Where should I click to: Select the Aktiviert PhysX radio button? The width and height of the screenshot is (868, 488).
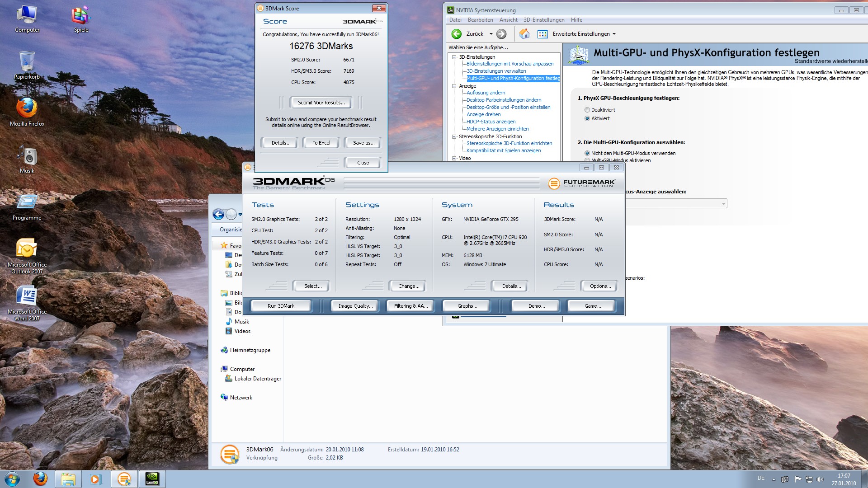click(587, 118)
